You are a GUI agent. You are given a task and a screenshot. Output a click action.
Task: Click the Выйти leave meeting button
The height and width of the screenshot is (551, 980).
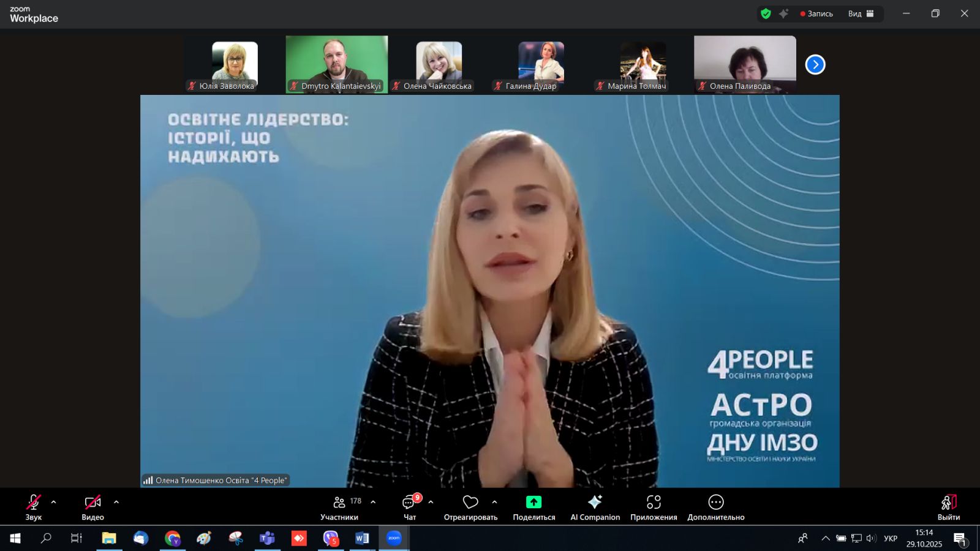(x=948, y=508)
